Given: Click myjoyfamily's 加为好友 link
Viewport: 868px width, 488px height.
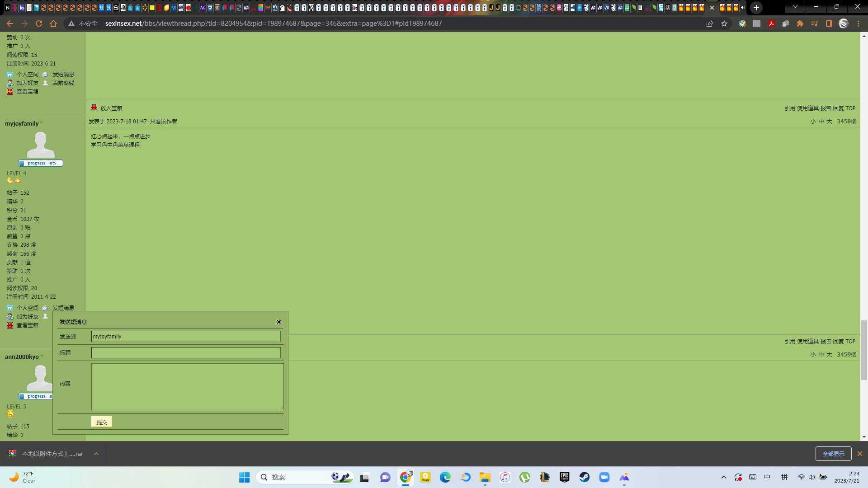Looking at the screenshot, I should click(27, 317).
